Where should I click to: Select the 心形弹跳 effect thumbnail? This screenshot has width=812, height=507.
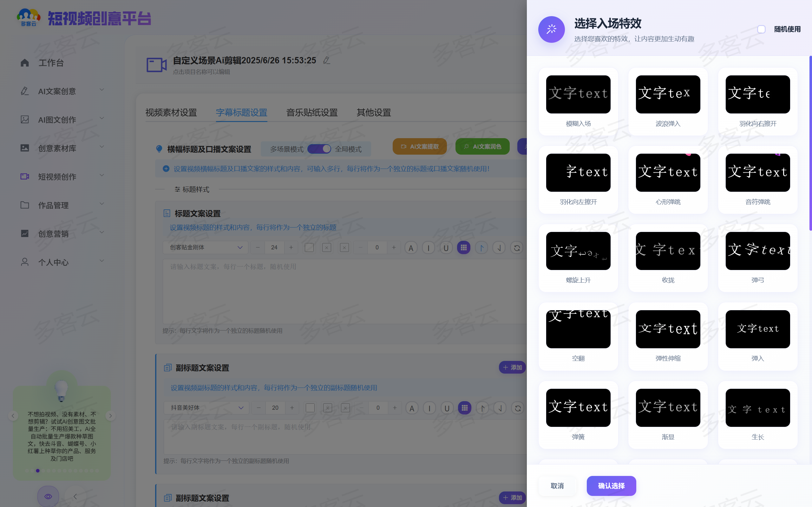point(668,173)
